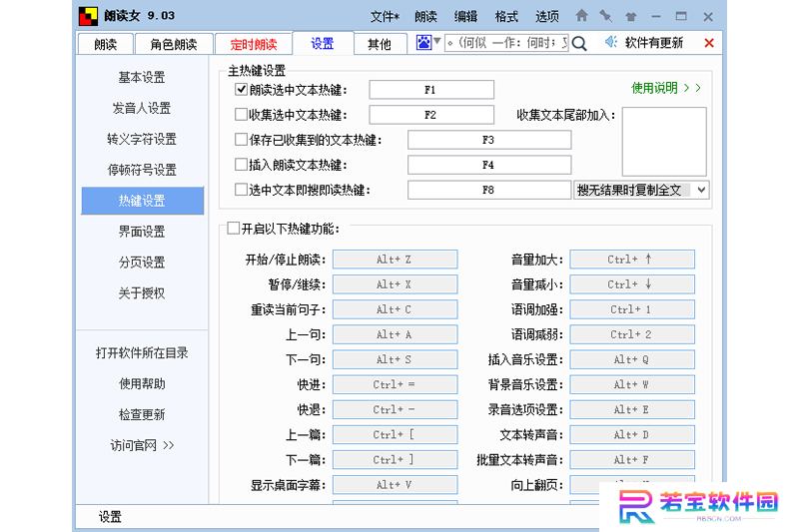Click the app logo icon

point(88,16)
